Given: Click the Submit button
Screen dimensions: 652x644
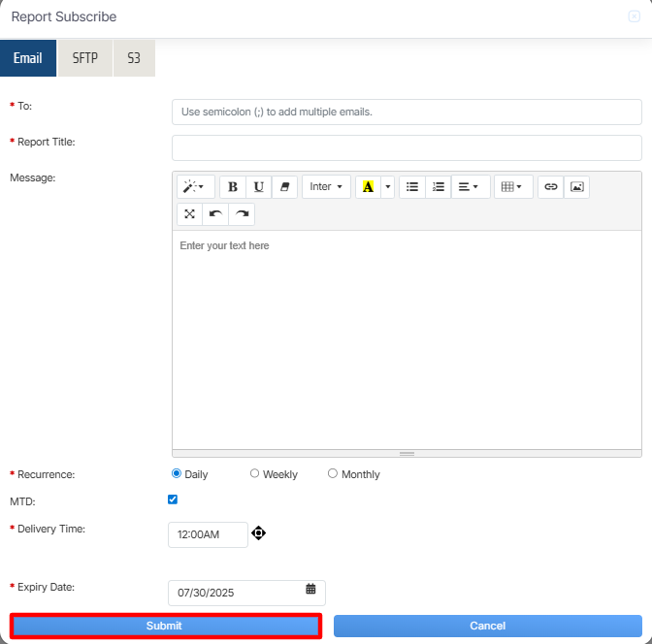Looking at the screenshot, I should click(165, 627).
